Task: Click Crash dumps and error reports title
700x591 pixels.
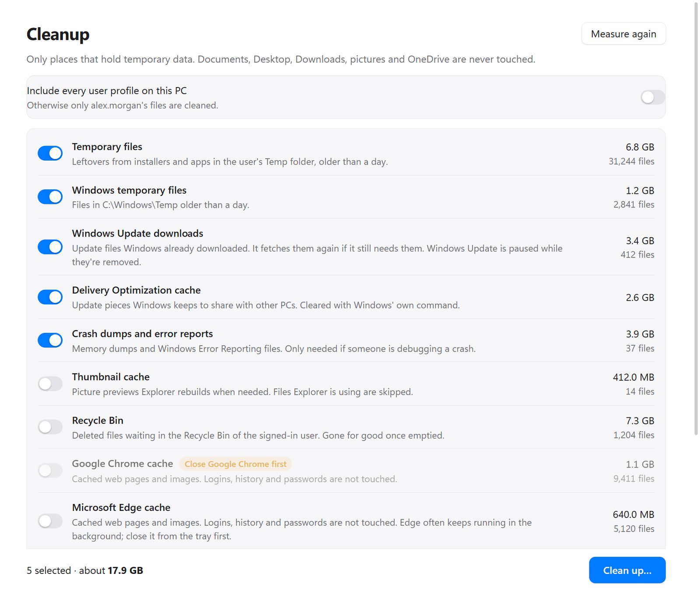Action: (142, 334)
